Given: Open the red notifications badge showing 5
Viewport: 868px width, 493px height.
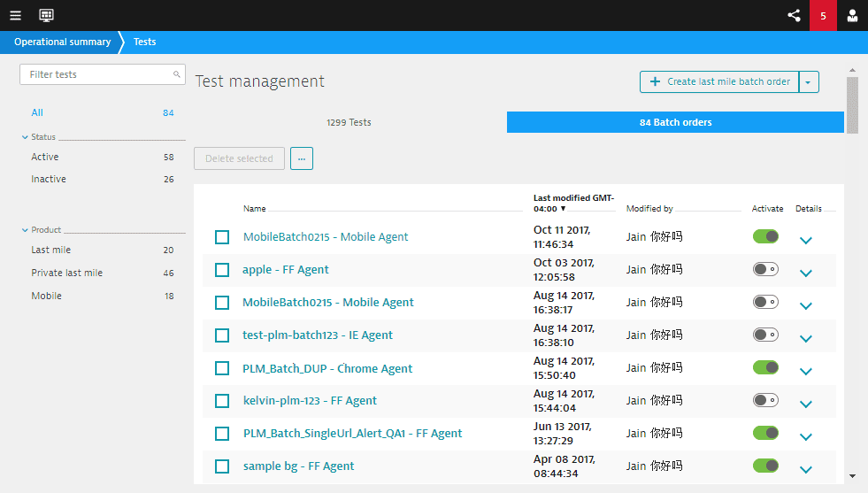Looking at the screenshot, I should 823,16.
